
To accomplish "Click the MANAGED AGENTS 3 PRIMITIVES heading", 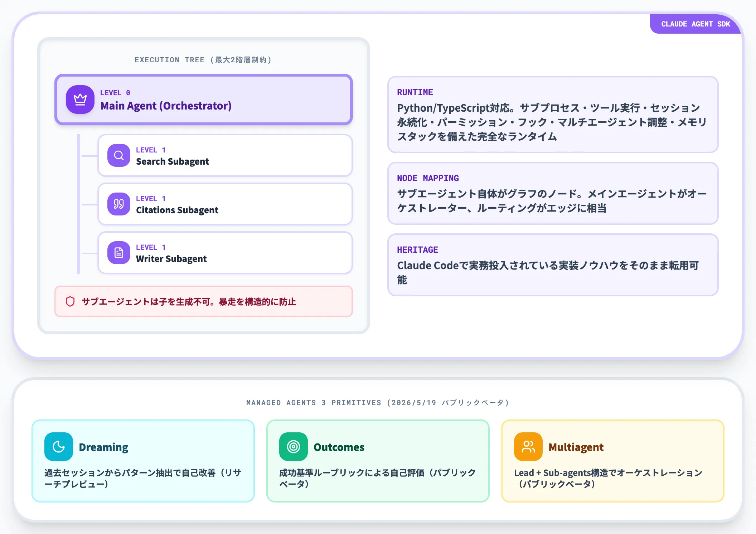I will click(x=378, y=403).
